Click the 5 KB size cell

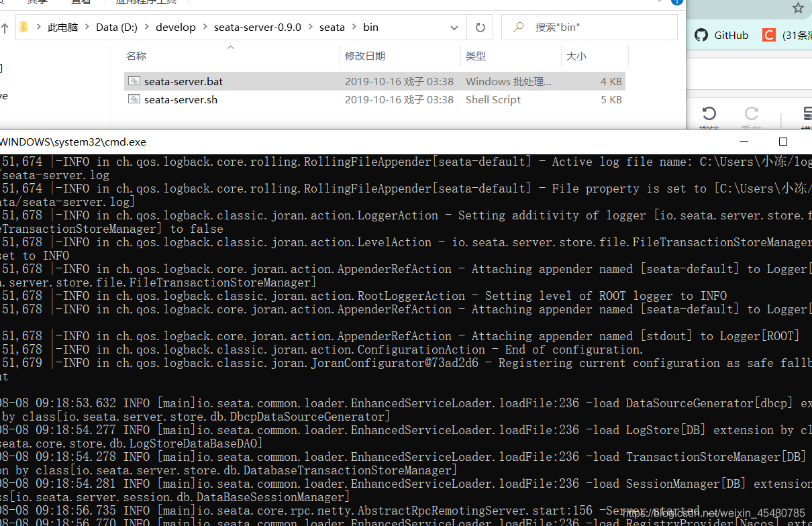point(611,99)
